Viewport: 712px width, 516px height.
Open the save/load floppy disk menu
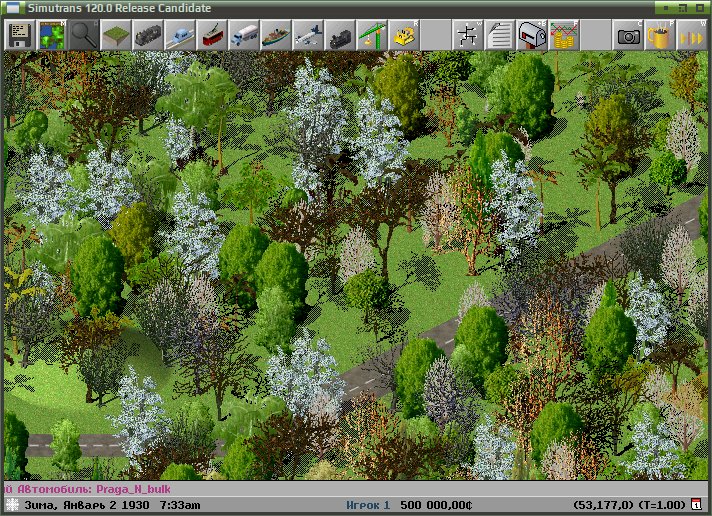pyautogui.click(x=20, y=35)
